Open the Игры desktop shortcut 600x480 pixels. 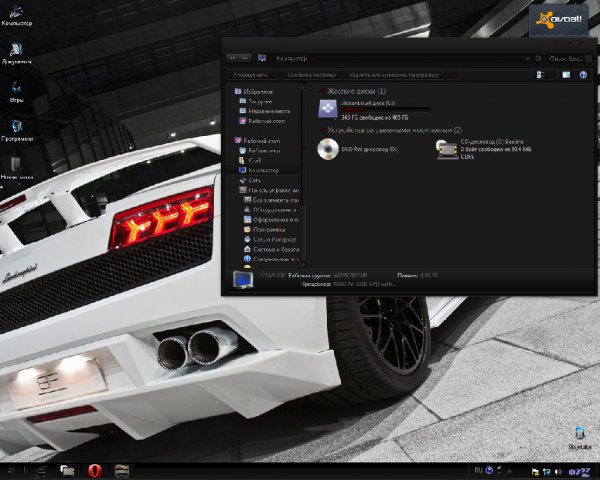coord(16,92)
